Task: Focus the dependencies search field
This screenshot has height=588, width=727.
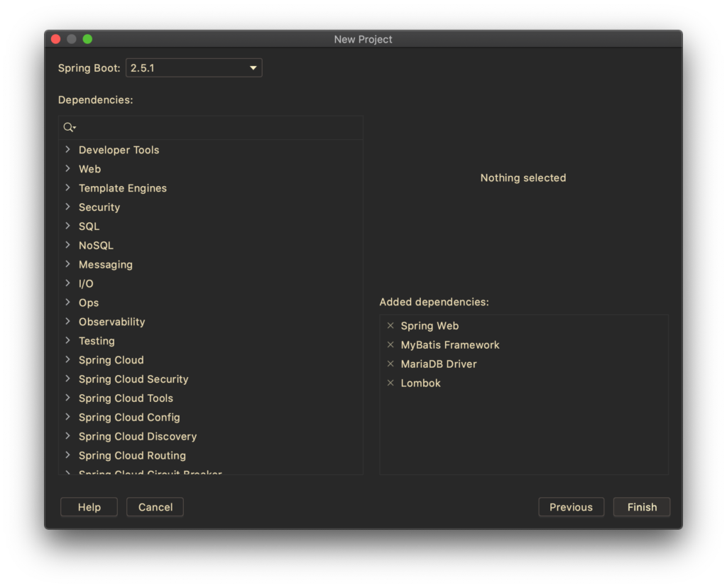Action: click(220, 128)
